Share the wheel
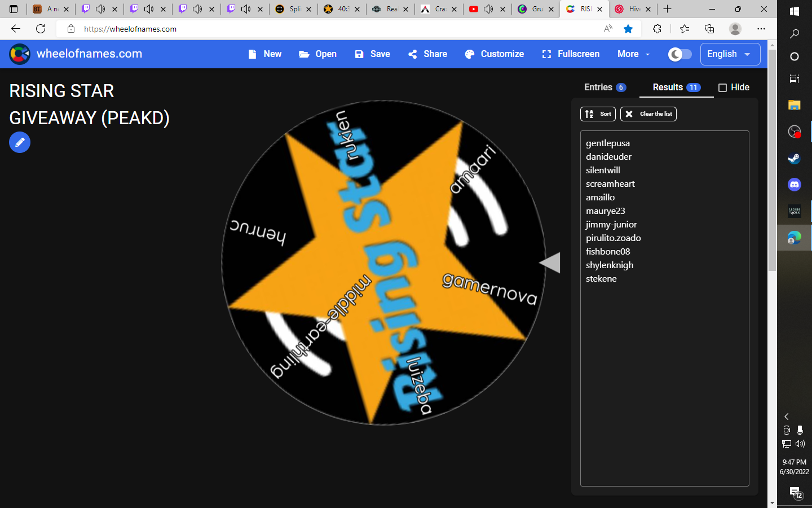This screenshot has height=508, width=812. (x=427, y=54)
